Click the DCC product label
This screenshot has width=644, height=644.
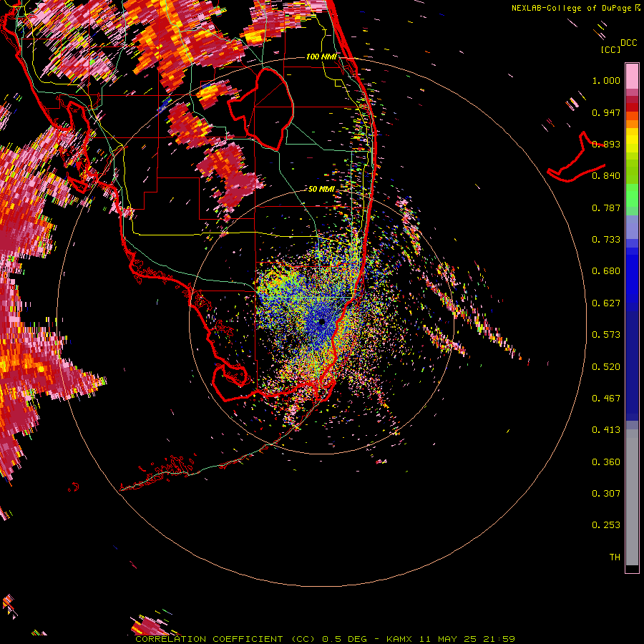tap(628, 43)
